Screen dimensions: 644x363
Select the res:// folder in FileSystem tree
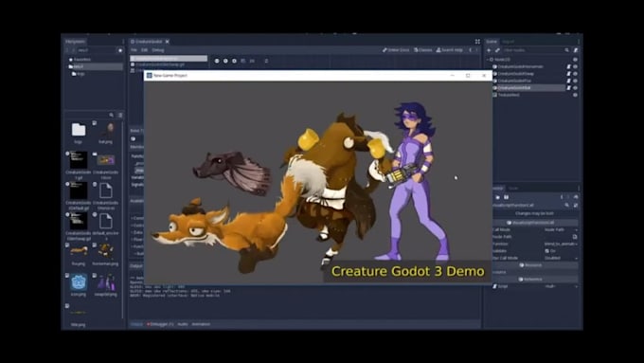(78, 66)
